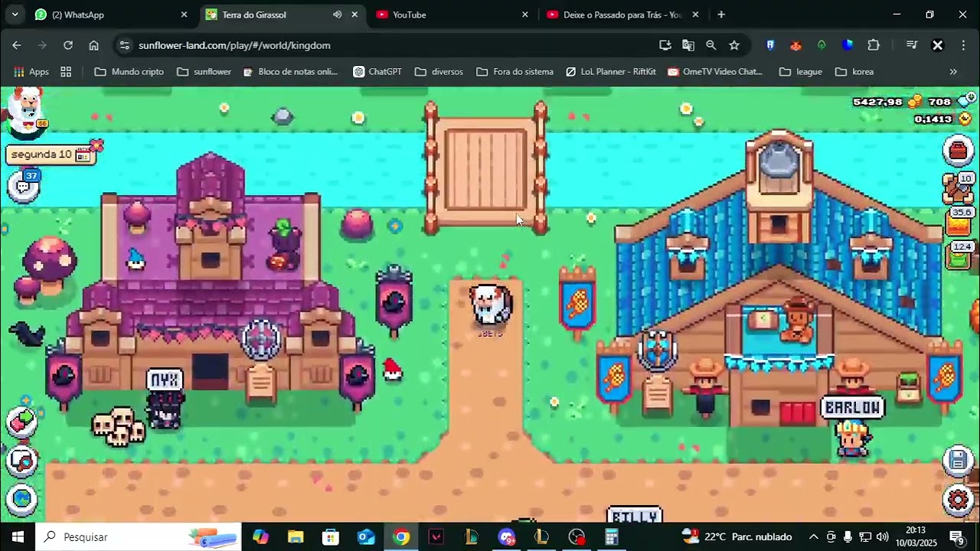Screen dimensions: 980x551
Task: Click the save disk icon
Action: pos(958,460)
